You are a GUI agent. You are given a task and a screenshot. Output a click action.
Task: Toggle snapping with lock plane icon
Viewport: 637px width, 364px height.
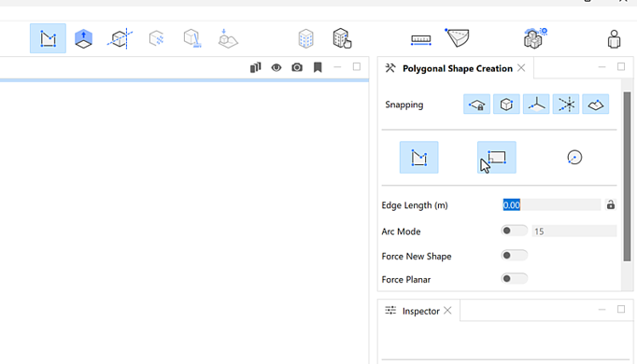point(476,105)
